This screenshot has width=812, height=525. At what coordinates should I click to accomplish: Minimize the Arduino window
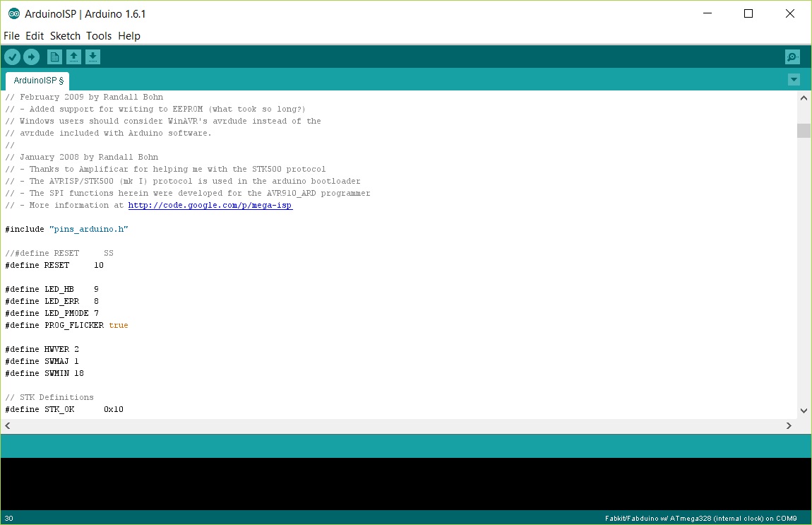[x=707, y=13]
